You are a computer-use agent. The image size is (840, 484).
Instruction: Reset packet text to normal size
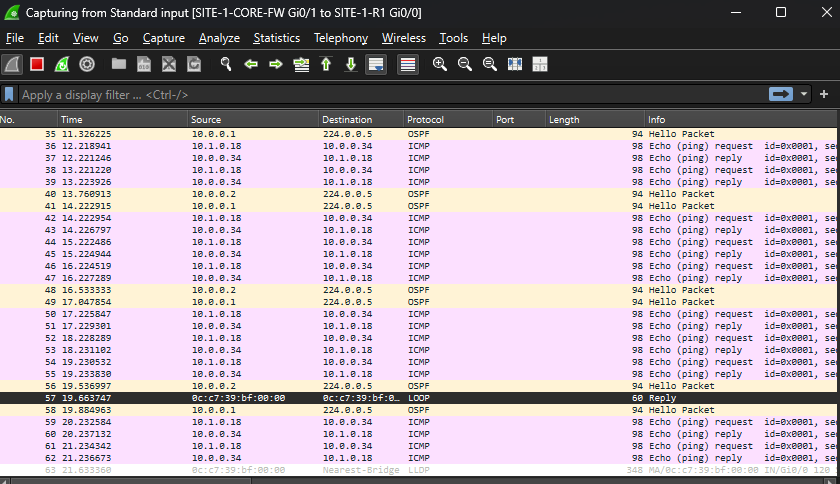490,64
